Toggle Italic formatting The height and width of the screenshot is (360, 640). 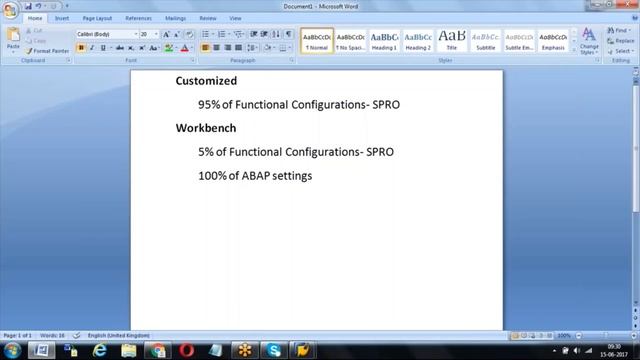click(92, 48)
